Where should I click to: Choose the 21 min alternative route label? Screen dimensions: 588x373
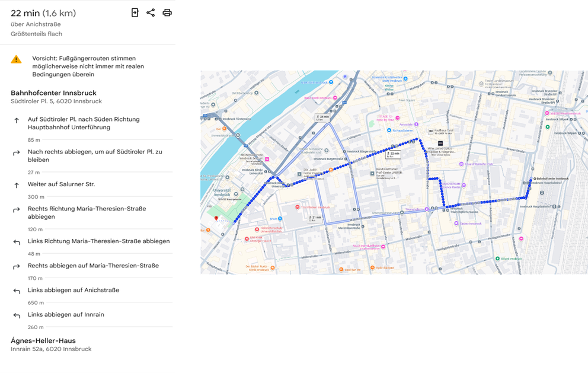315,218
